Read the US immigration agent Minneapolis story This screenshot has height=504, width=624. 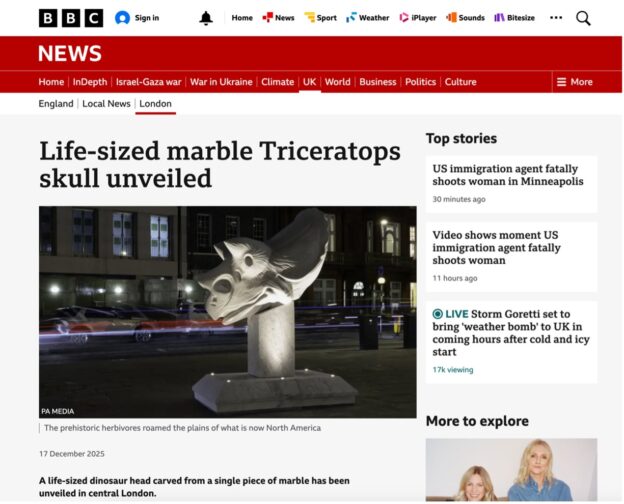[x=508, y=175]
